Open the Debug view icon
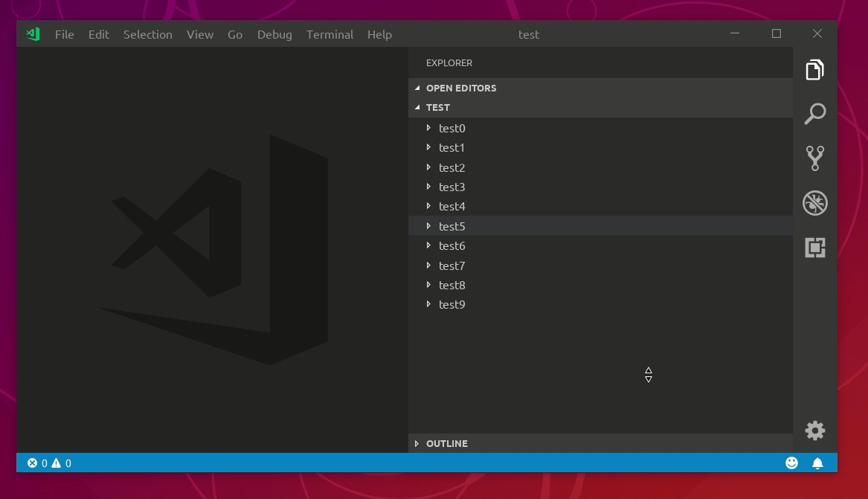The height and width of the screenshot is (499, 868). coord(815,202)
